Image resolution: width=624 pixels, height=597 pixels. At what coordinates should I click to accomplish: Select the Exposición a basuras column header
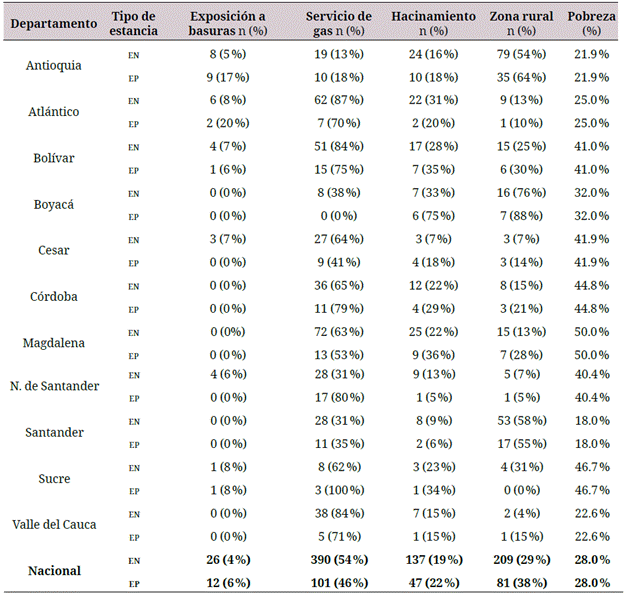pos(229,23)
